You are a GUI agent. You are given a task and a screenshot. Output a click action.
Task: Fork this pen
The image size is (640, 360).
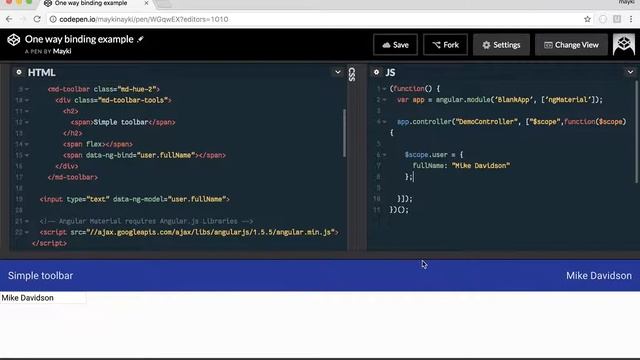coord(445,45)
